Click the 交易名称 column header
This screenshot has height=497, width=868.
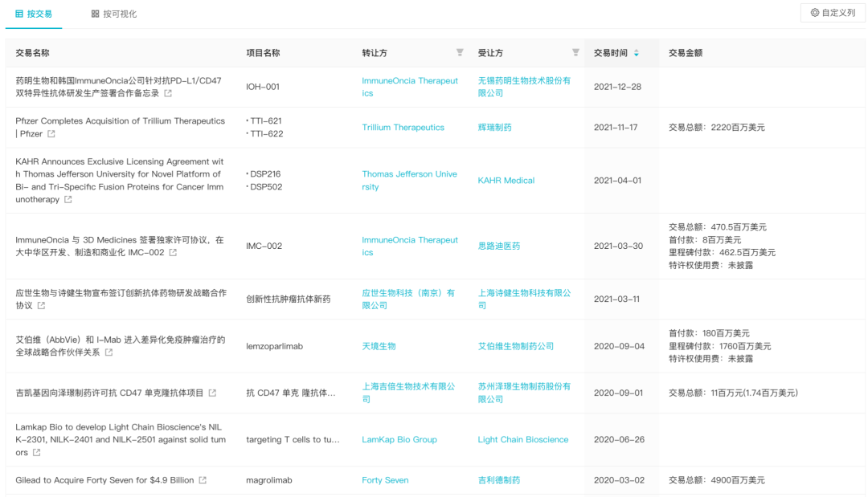(32, 53)
